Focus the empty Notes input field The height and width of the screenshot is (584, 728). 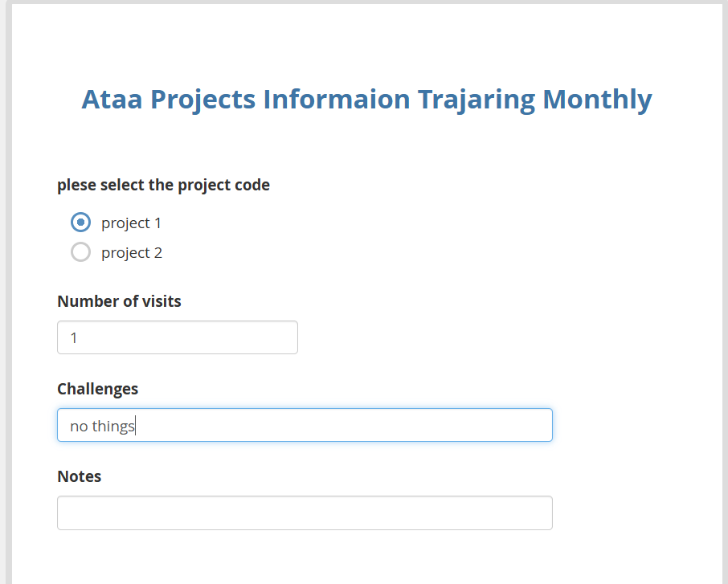305,513
